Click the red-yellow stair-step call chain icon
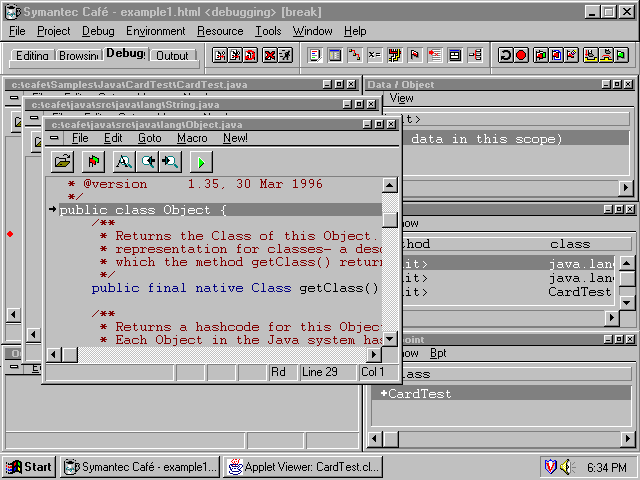Viewport: 640px width, 480px height. point(355,55)
